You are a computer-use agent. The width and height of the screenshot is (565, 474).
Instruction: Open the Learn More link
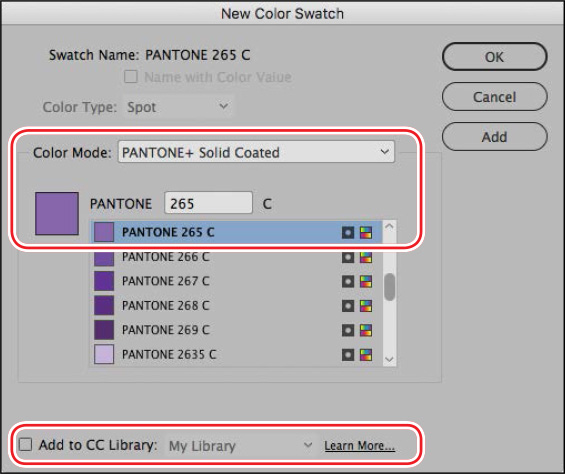coord(360,446)
